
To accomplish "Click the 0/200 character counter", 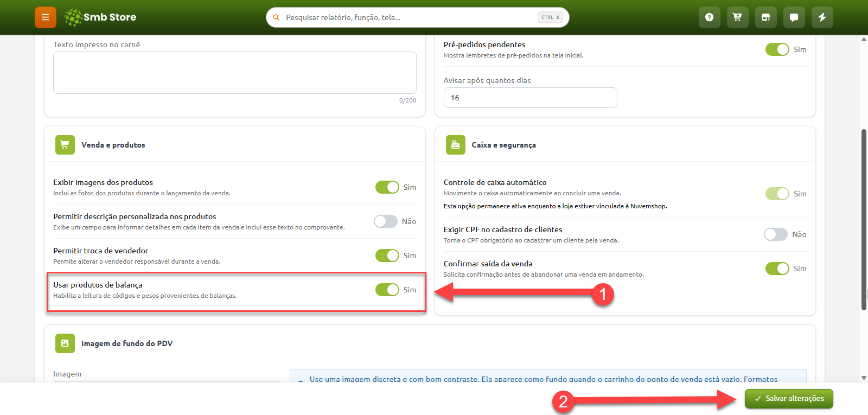I will pyautogui.click(x=407, y=100).
